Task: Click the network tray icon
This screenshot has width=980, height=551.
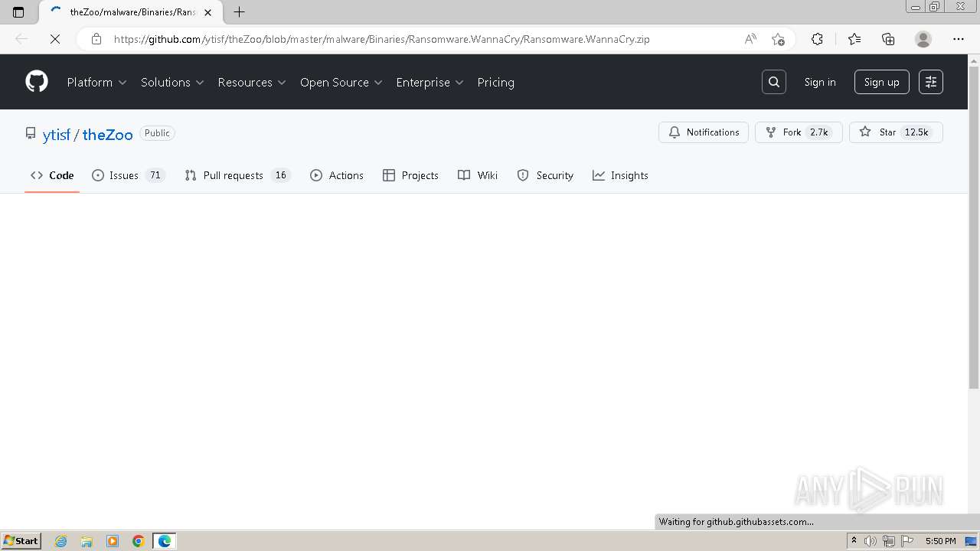Action: click(889, 541)
